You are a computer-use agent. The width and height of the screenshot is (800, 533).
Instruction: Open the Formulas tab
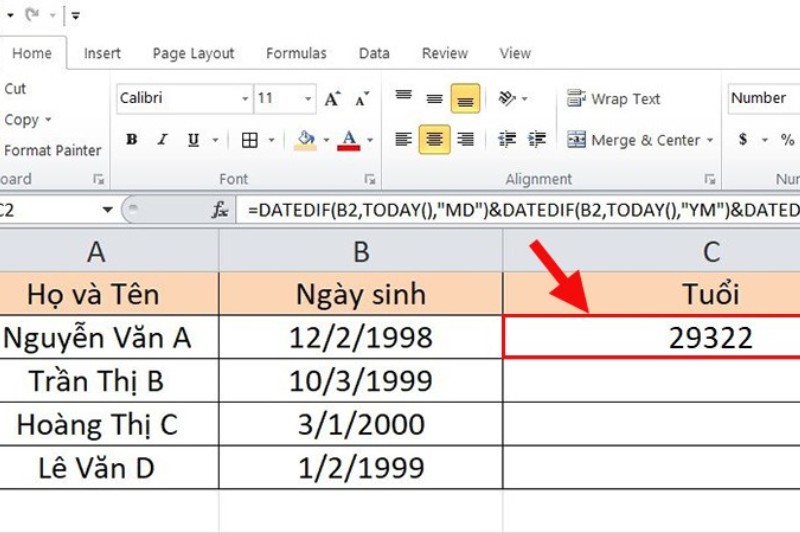(x=296, y=54)
